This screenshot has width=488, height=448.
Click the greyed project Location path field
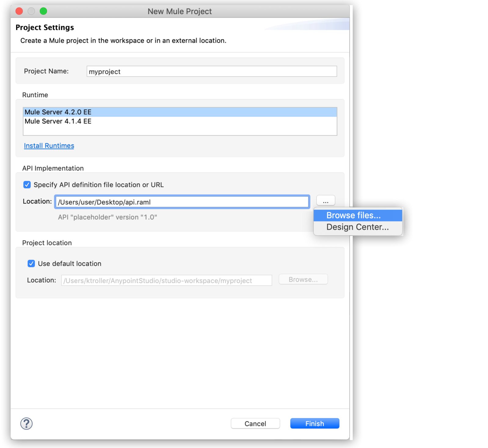coord(166,281)
